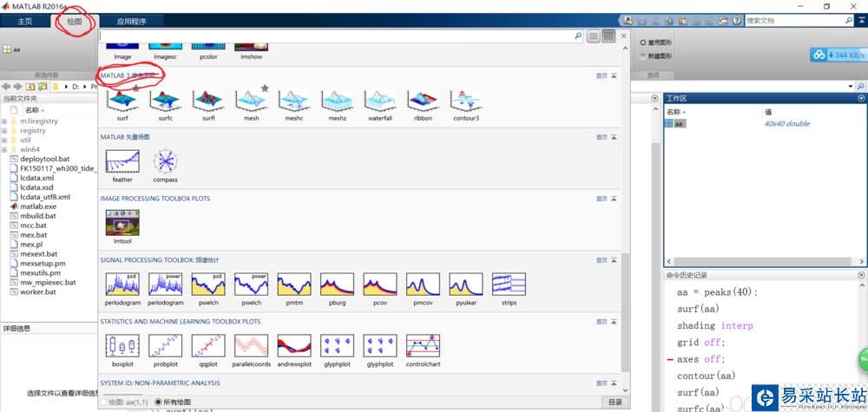
Task: Open MATLAB help question mark icon
Action: 736,21
